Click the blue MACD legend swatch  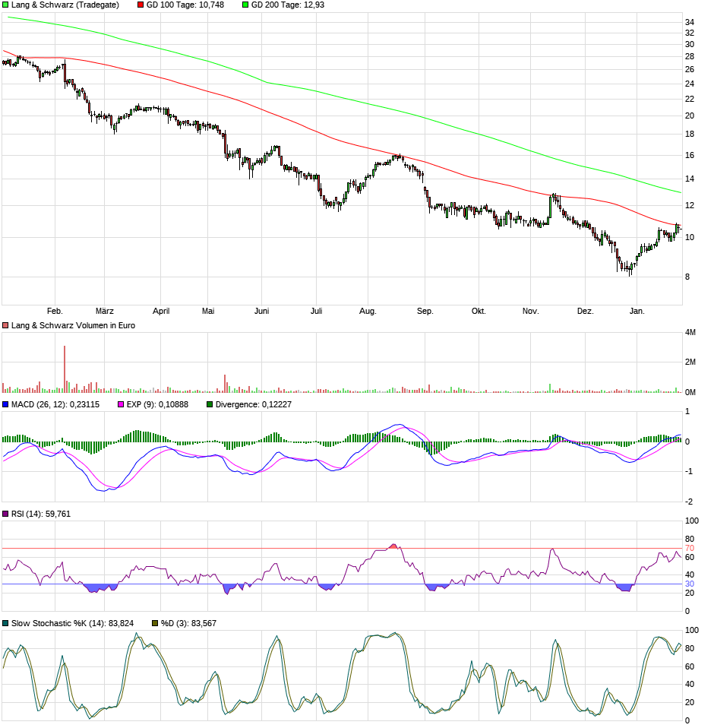(5, 405)
